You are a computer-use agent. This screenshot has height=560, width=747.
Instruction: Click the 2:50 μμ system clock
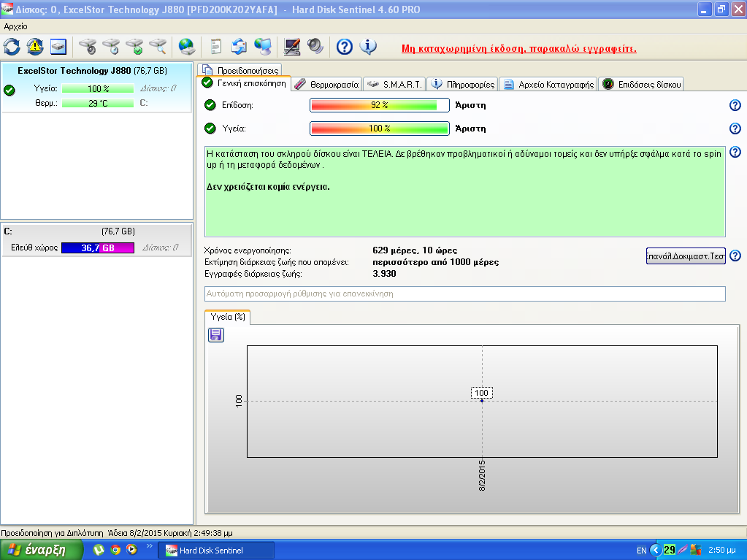pyautogui.click(x=721, y=550)
